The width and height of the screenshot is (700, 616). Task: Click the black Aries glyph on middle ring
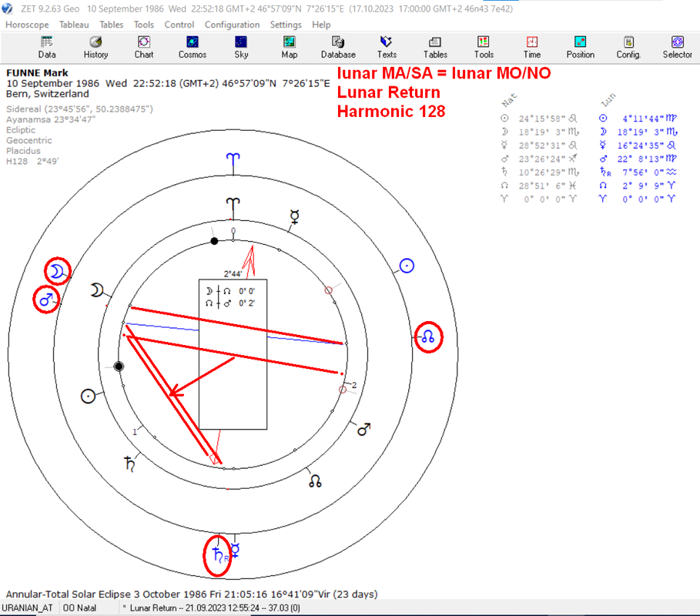233,204
